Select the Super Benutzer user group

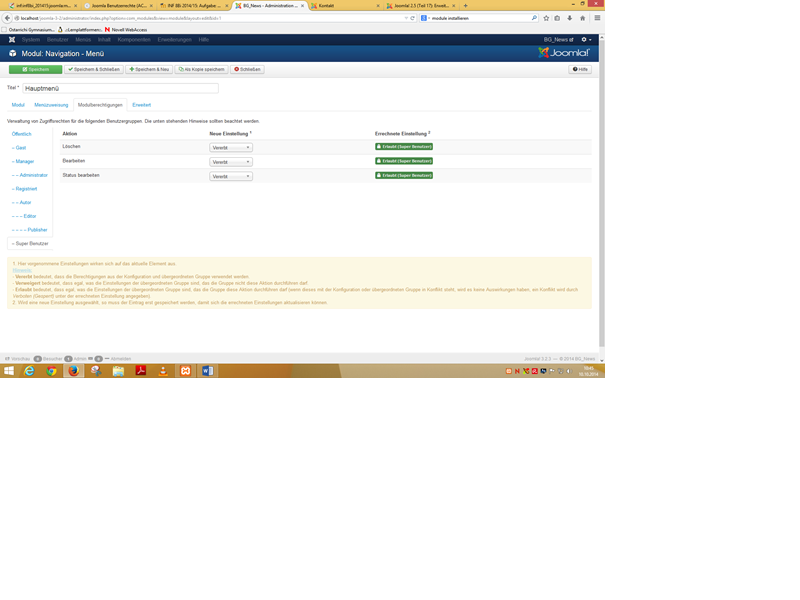tap(30, 244)
